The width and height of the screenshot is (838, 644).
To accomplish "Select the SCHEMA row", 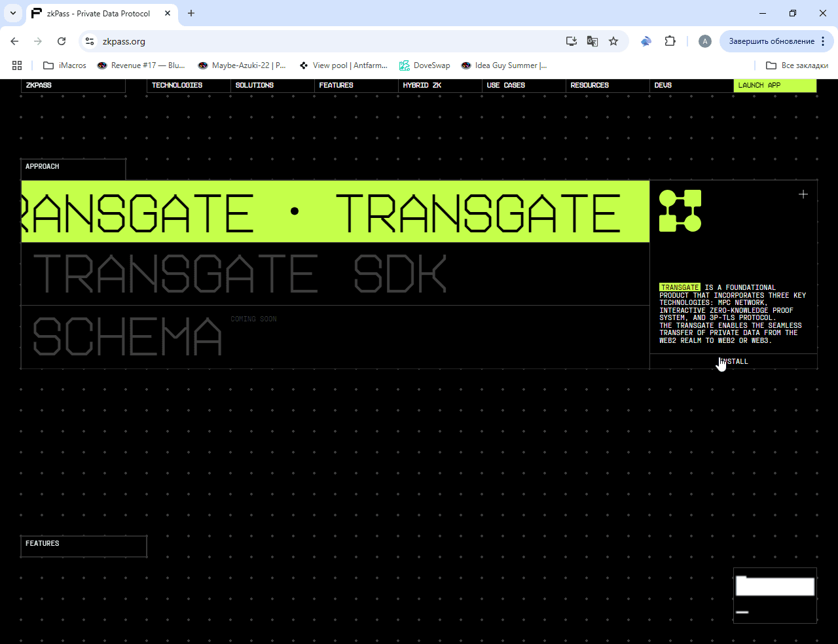I will coord(335,337).
